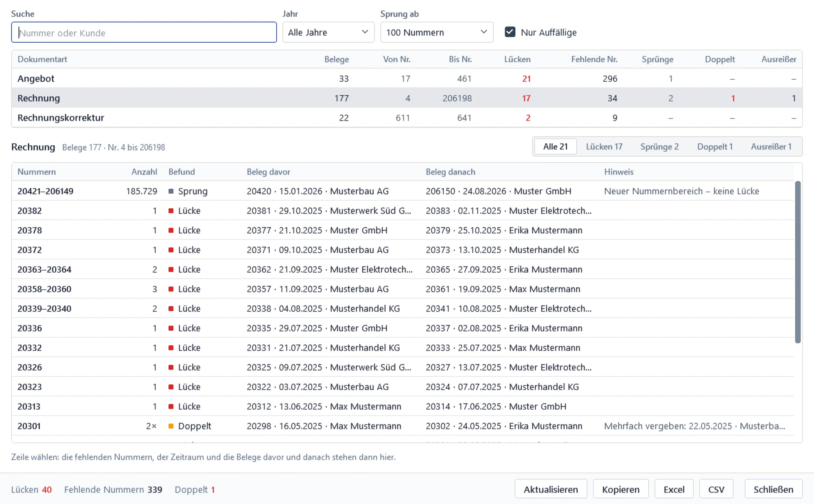Select the Rechnung document type row
814x504 pixels.
tap(407, 98)
